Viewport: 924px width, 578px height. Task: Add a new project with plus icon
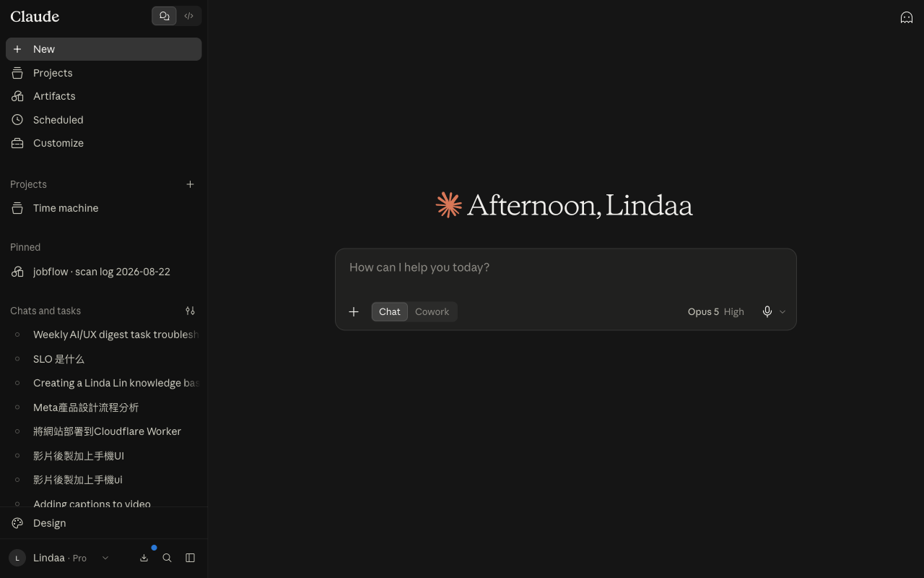pos(190,184)
